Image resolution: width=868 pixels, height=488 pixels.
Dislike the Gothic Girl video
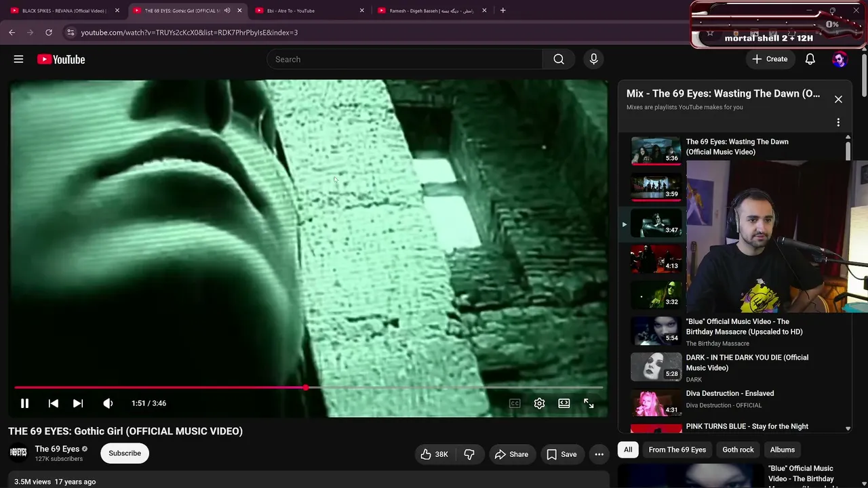pos(469,454)
